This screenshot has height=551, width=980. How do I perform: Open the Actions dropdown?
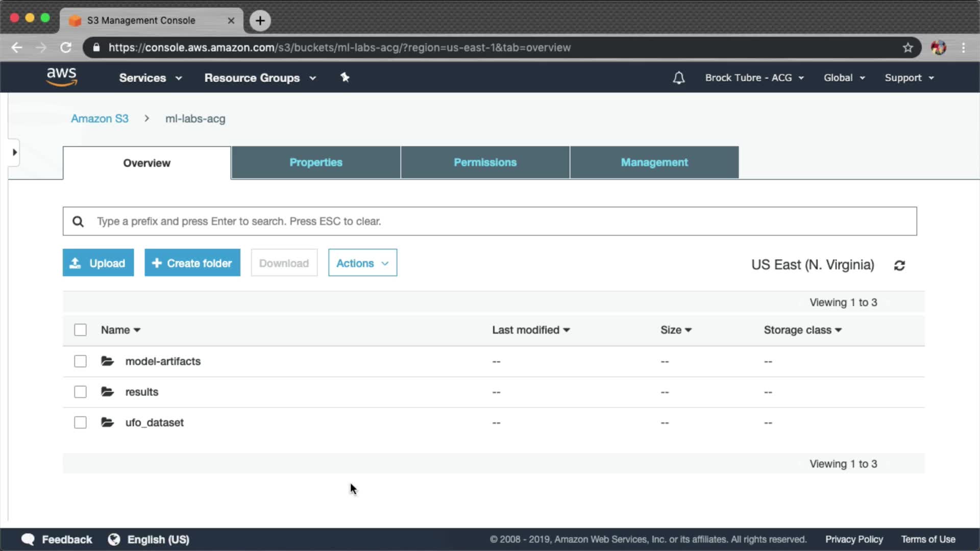[362, 263]
